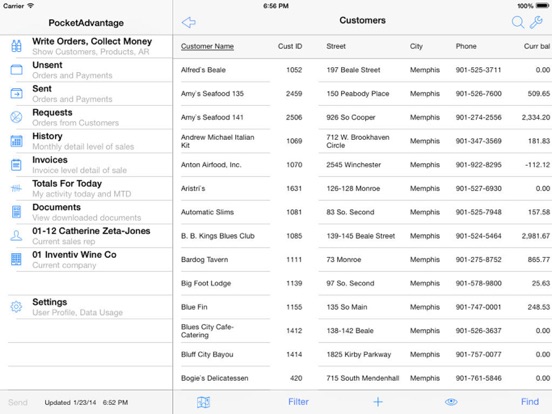Select customer Bardog Tavern

tap(363, 259)
